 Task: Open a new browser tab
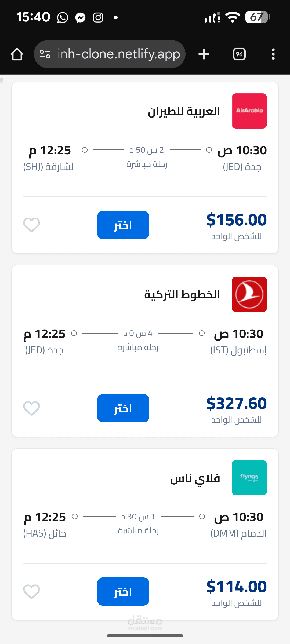pyautogui.click(x=204, y=54)
